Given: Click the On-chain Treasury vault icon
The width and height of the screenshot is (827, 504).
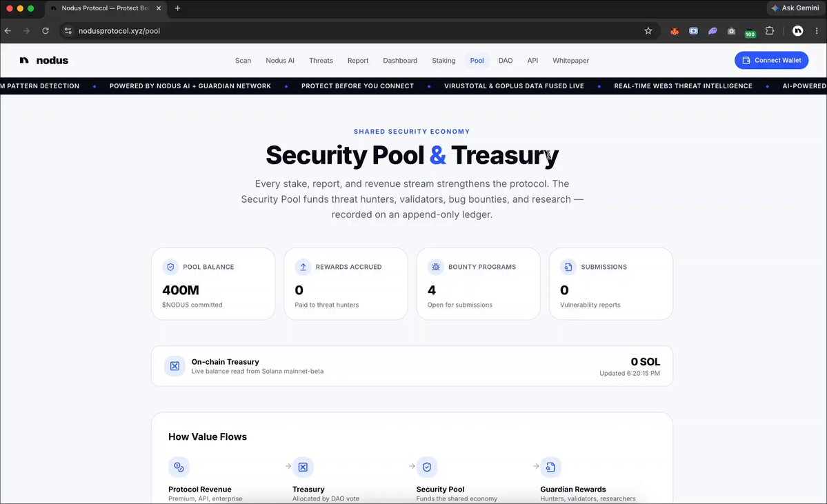Looking at the screenshot, I should coord(175,366).
